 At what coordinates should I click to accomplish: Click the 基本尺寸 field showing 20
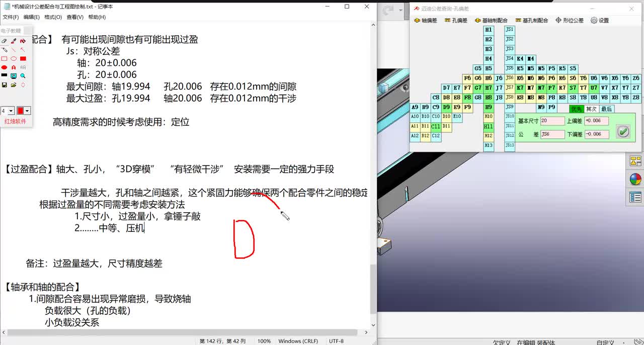point(552,121)
